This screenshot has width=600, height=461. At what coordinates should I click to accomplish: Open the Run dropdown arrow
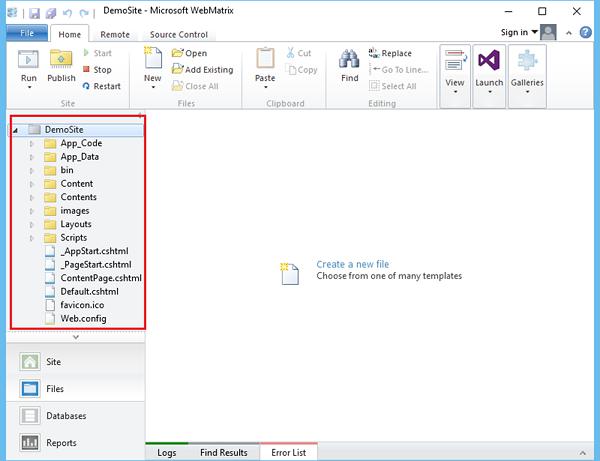click(29, 88)
